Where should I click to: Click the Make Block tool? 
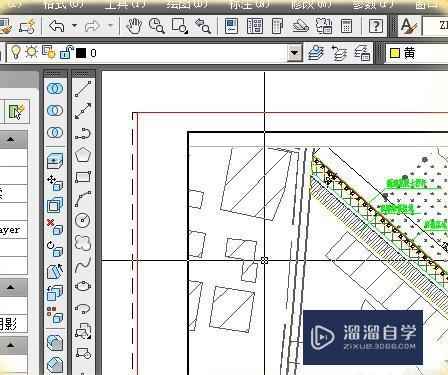click(x=83, y=353)
